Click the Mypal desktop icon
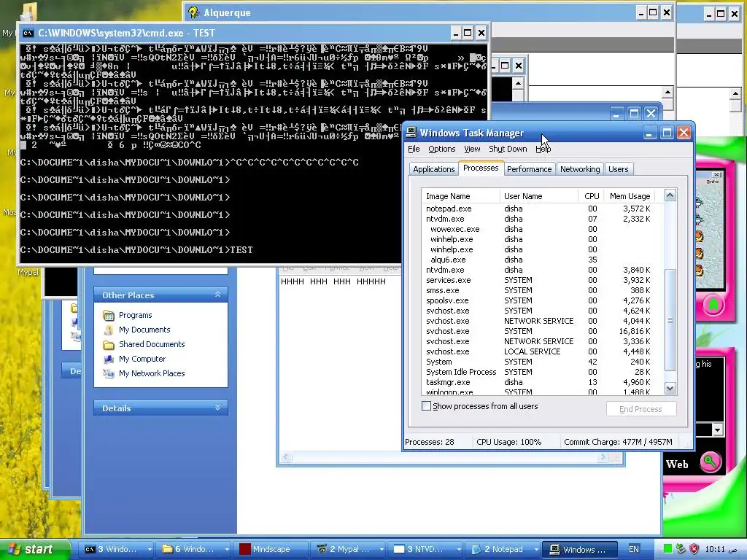 pyautogui.click(x=28, y=272)
